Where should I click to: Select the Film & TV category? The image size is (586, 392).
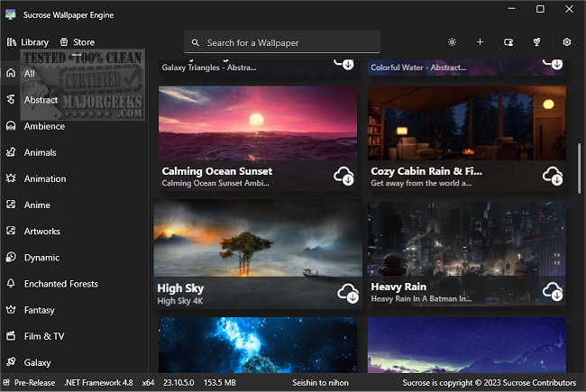[x=44, y=336]
